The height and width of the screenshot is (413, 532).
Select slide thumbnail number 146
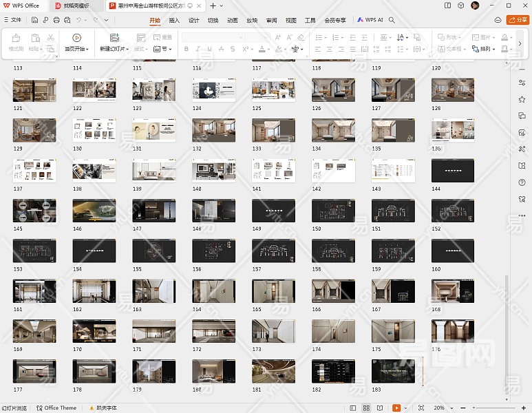(x=94, y=211)
